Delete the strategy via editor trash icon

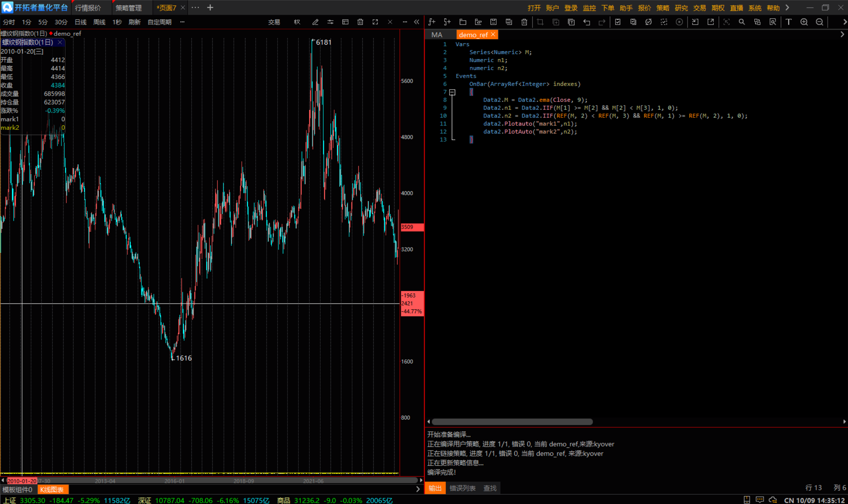[524, 22]
